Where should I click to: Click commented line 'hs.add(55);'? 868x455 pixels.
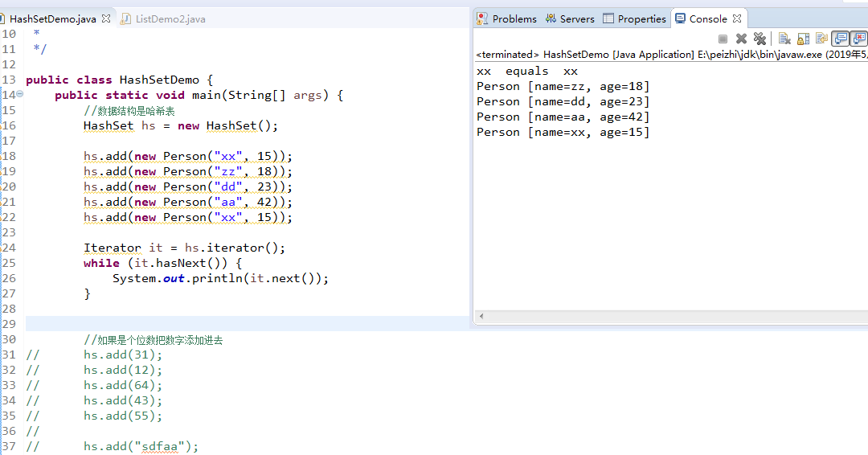click(x=123, y=416)
